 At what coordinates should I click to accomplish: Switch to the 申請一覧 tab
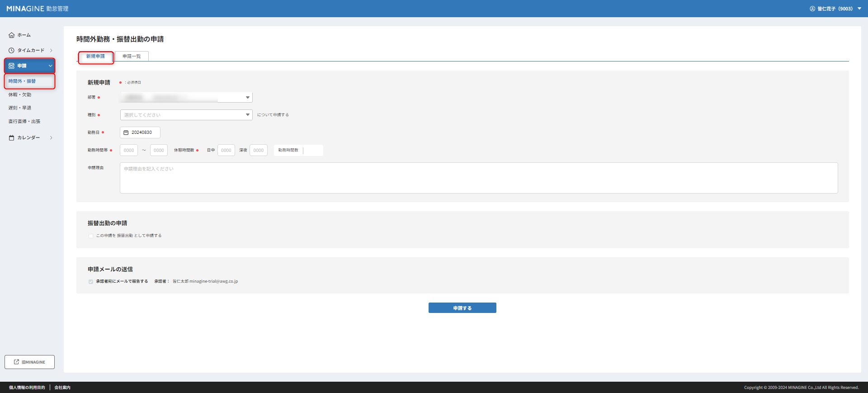[132, 57]
